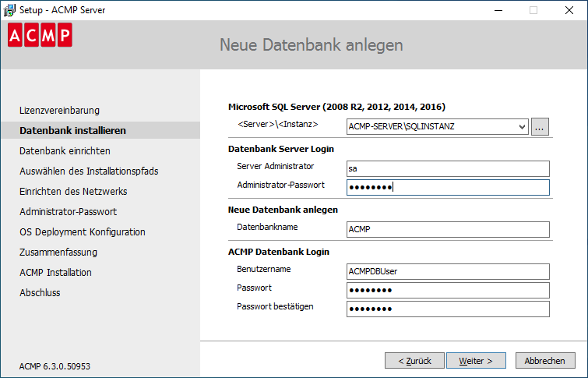
Task: Cancel setup with the 'Abbrechen' button
Action: point(545,361)
